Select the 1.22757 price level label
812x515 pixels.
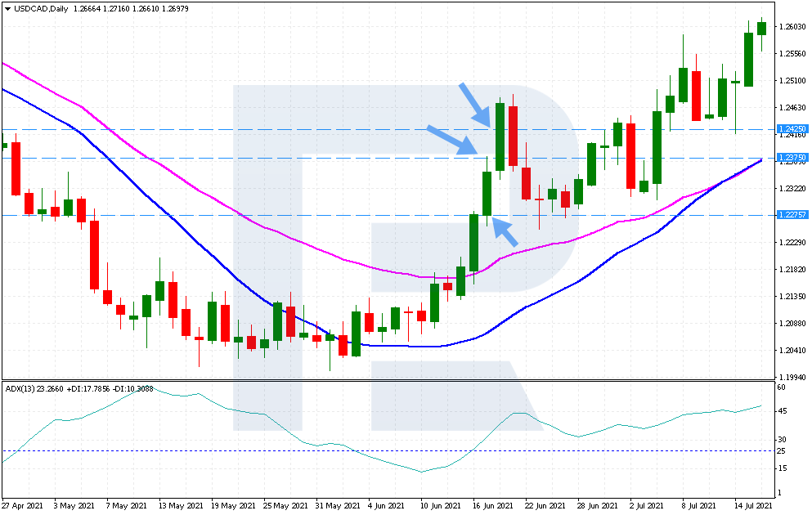[x=792, y=215]
